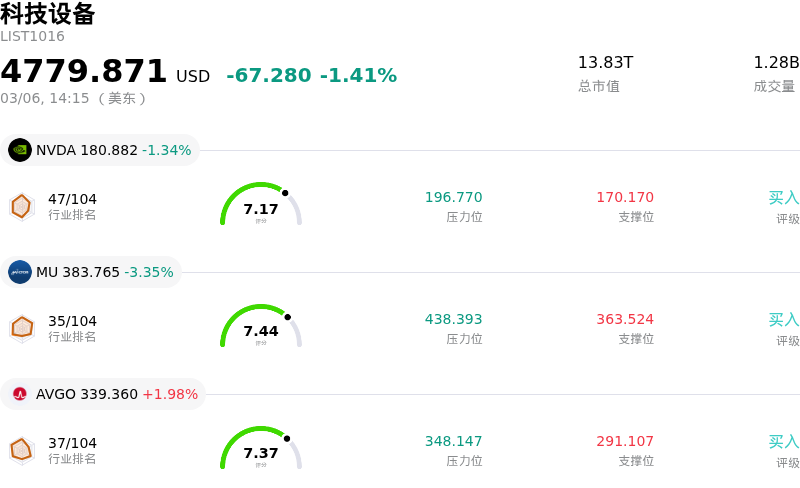Click the AVGO Broadcom logo icon
Screen dimensions: 800x488
pos(20,394)
